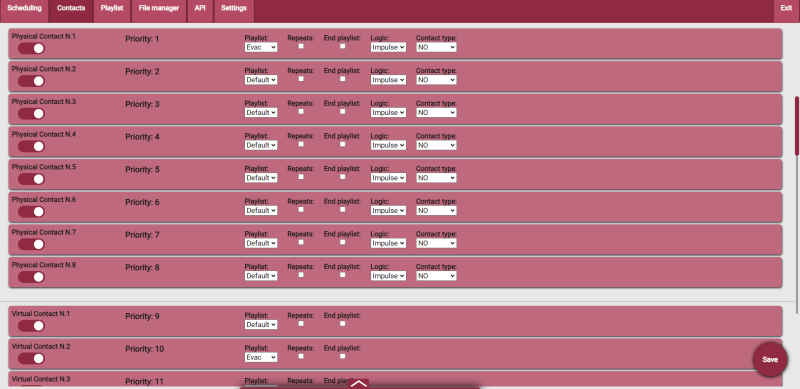
Task: Click the 'Priority: 10' label
Action: pos(144,349)
